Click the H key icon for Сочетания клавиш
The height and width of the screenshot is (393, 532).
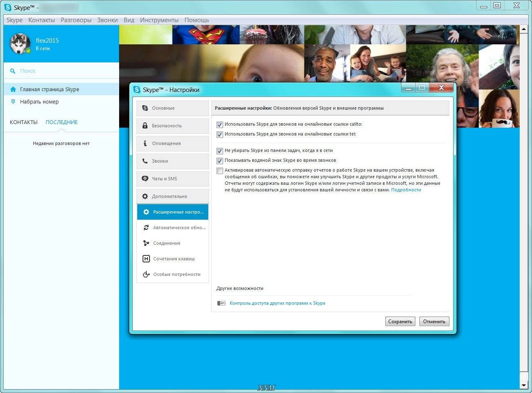tap(146, 259)
